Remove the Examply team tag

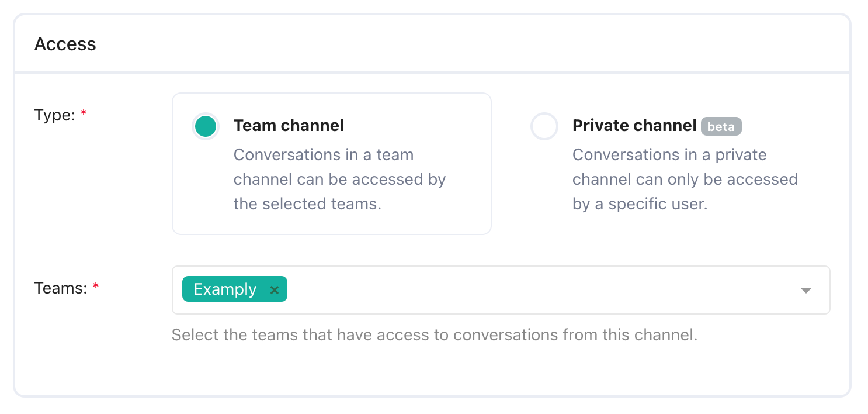point(275,290)
